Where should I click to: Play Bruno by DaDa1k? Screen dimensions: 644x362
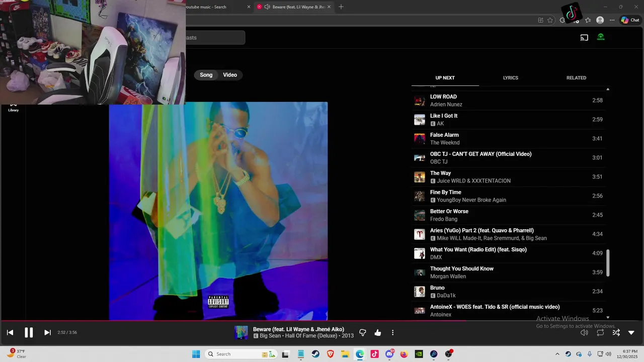[x=508, y=292]
